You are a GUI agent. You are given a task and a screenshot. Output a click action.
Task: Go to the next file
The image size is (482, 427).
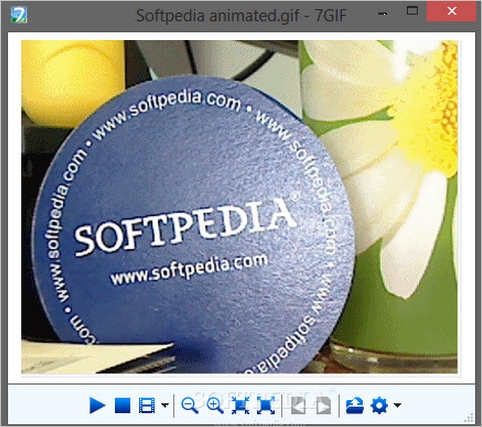point(323,405)
